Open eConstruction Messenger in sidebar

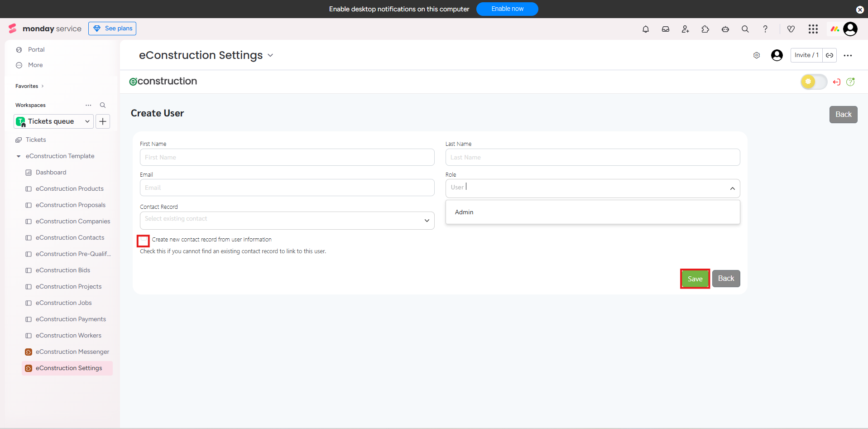coord(72,352)
